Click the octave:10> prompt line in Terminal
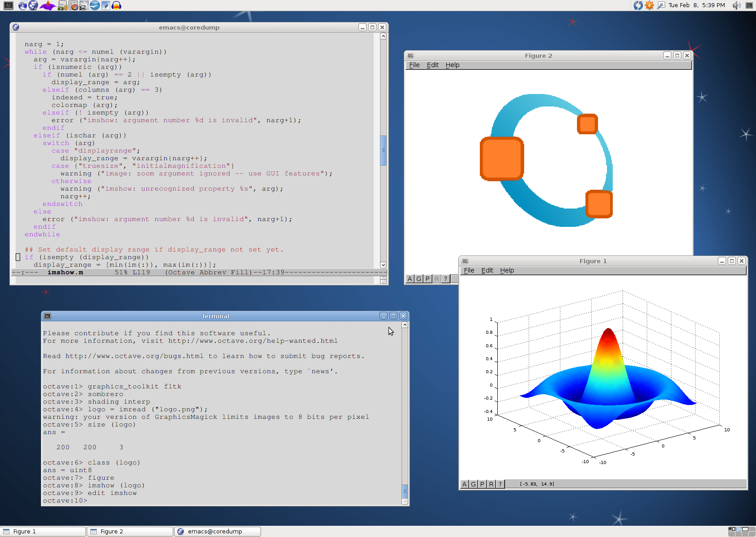 click(x=65, y=501)
